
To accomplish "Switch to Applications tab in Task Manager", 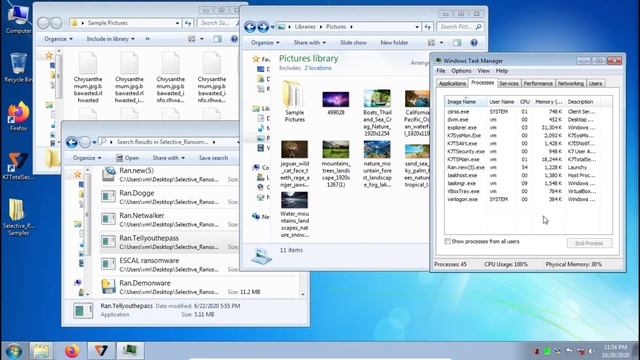I will pos(452,83).
